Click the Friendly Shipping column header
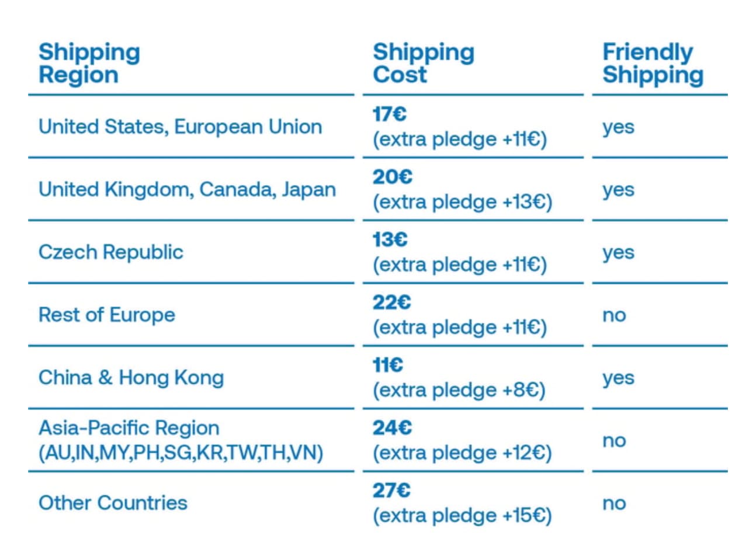Viewport: 756px width, 542px height. click(x=653, y=63)
